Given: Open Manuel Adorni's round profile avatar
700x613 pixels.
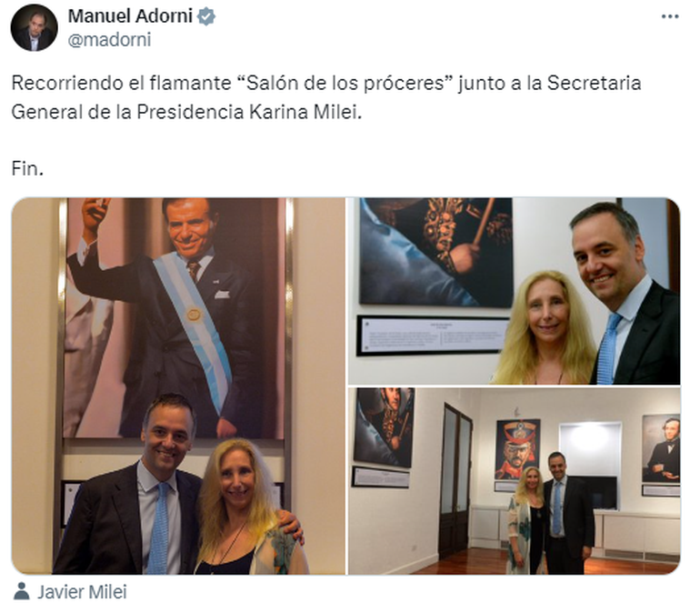Looking at the screenshot, I should (x=34, y=27).
